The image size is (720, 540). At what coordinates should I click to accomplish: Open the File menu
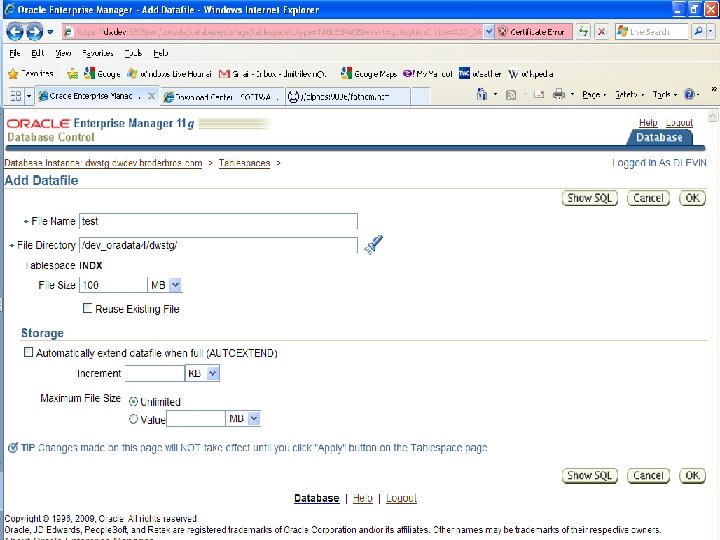click(15, 53)
